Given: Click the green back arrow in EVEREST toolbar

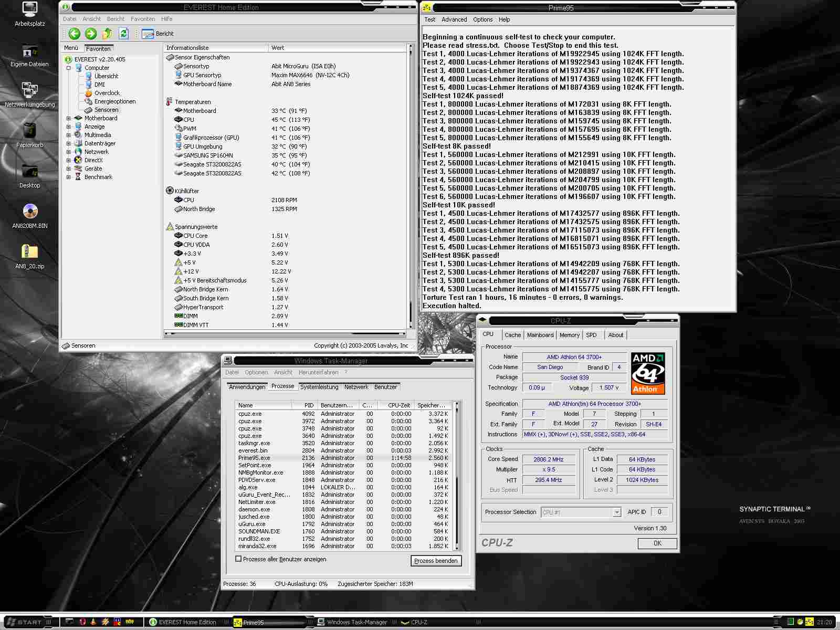Looking at the screenshot, I should coord(75,34).
